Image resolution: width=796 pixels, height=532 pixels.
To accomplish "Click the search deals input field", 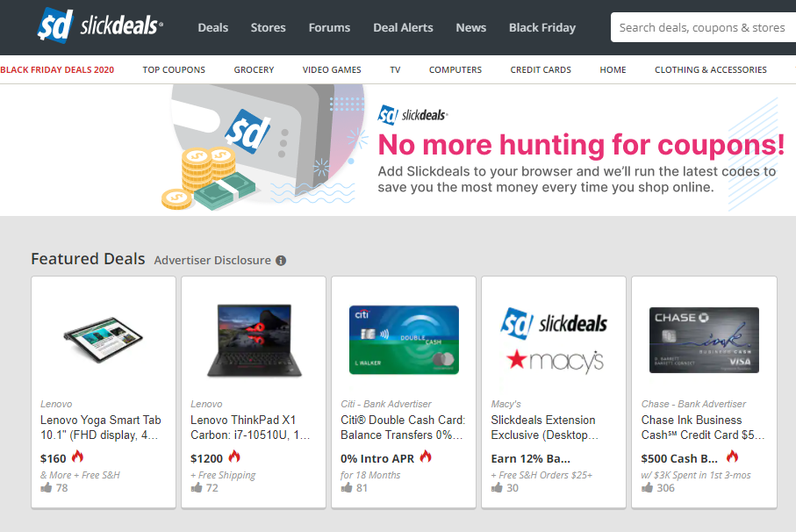I will click(703, 27).
